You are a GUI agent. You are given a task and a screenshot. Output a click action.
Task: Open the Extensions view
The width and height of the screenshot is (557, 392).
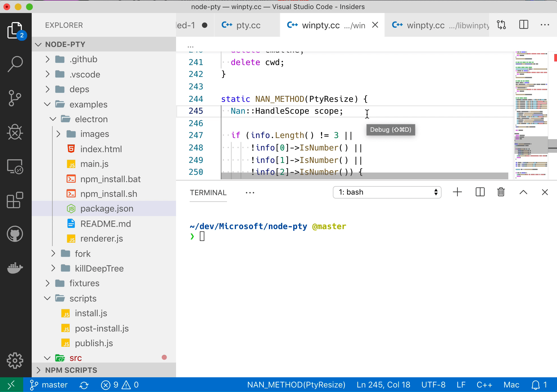coord(15,200)
